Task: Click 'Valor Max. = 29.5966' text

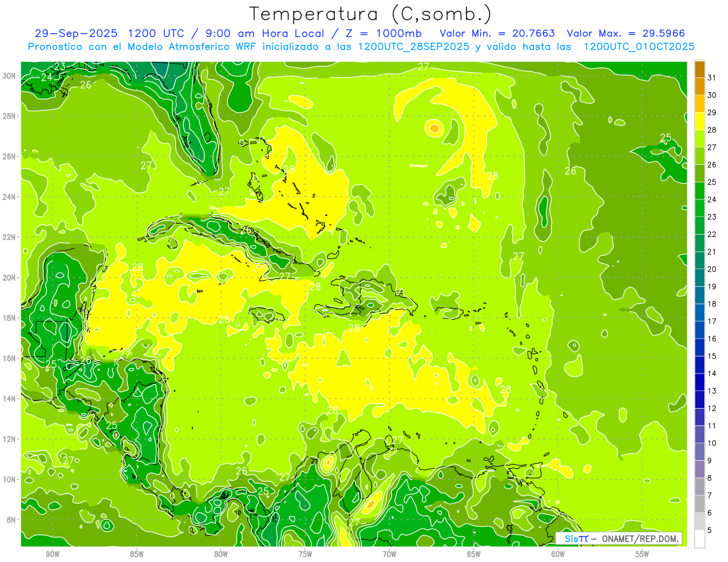Action: coord(625,33)
